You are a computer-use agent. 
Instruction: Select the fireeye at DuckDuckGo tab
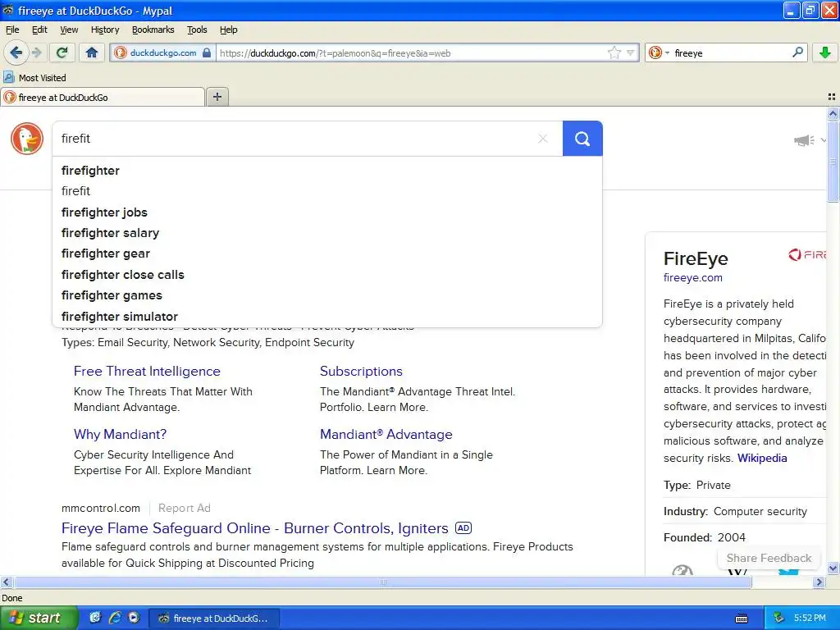(103, 97)
